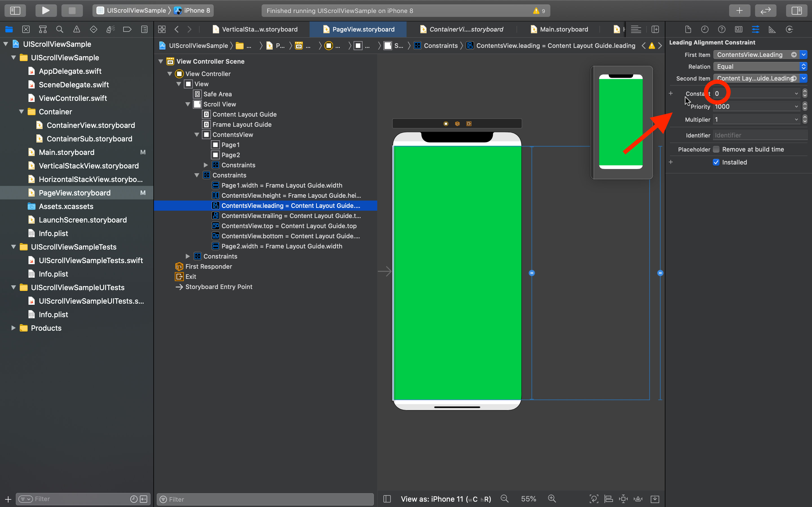This screenshot has height=507, width=812.
Task: Toggle the document outline pane button
Action: [x=387, y=499]
